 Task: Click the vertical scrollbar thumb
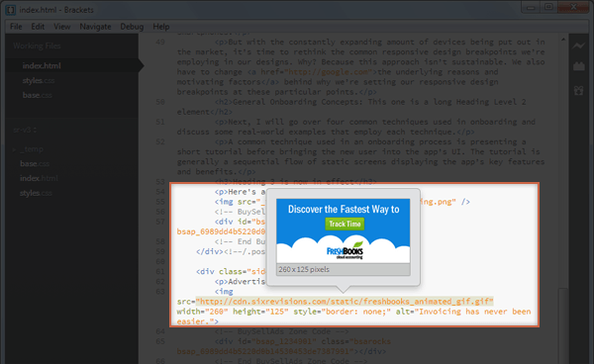tap(563, 325)
